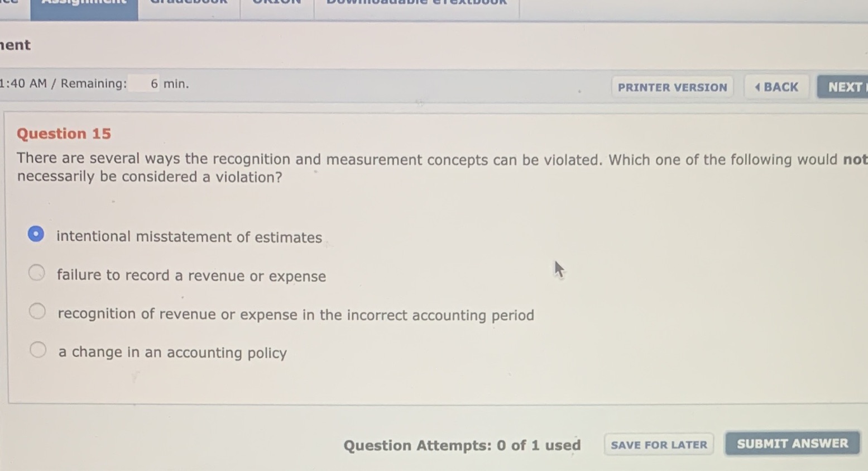The image size is (868, 471).
Task: Save the question for later
Action: (658, 444)
